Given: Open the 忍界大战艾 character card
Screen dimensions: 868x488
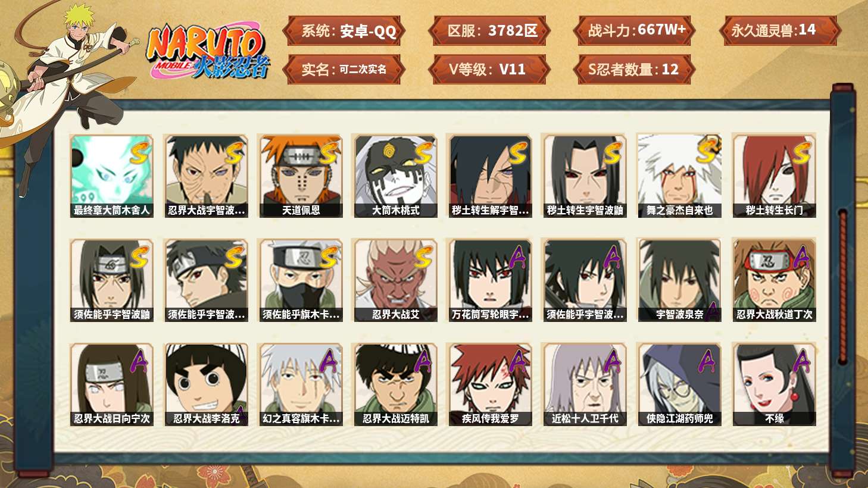Looking at the screenshot, I should pyautogui.click(x=395, y=280).
